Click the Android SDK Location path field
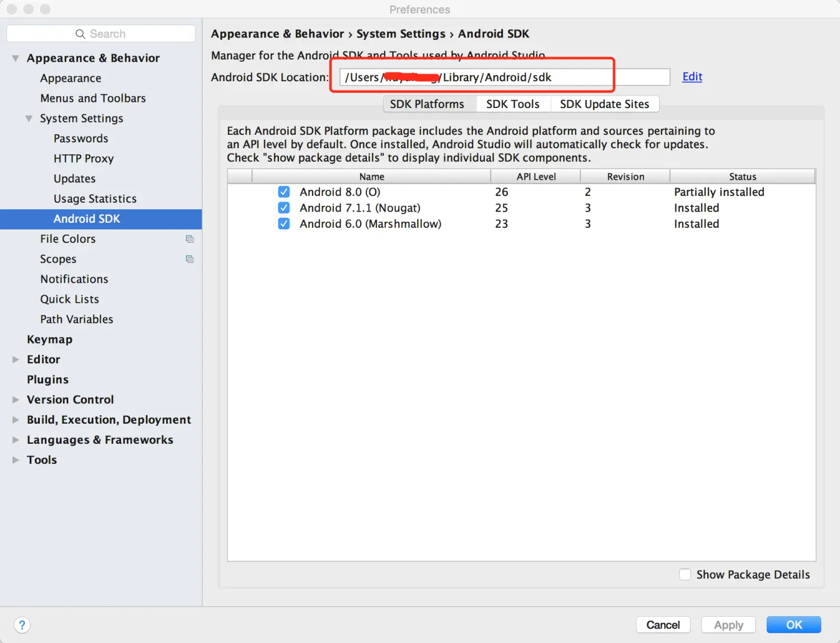This screenshot has height=643, width=840. point(505,77)
